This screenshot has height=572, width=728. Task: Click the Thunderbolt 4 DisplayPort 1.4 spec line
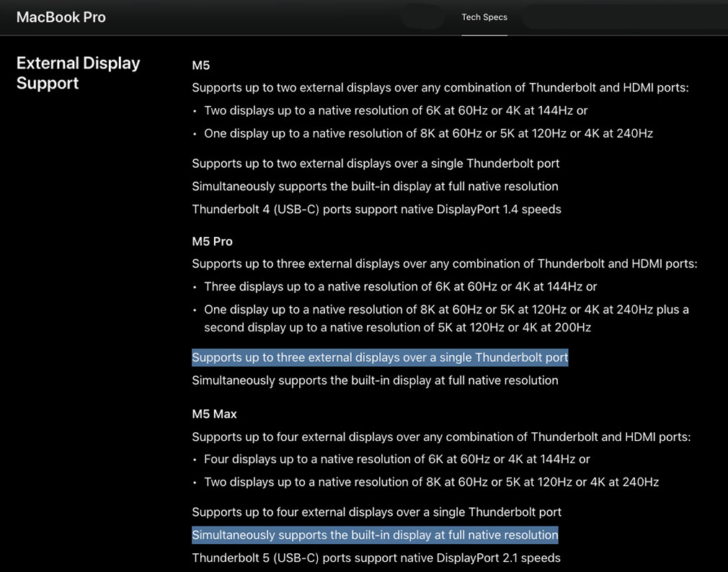[376, 209]
